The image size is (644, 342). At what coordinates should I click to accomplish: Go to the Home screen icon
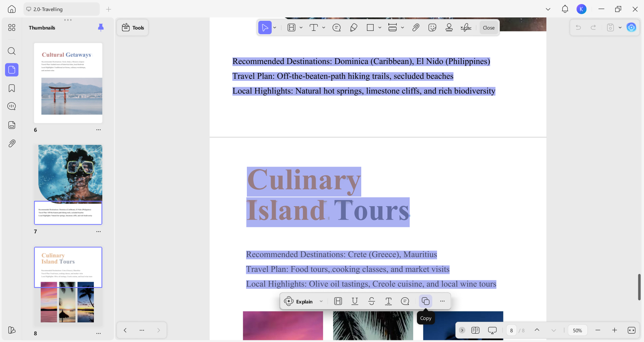[x=12, y=9]
